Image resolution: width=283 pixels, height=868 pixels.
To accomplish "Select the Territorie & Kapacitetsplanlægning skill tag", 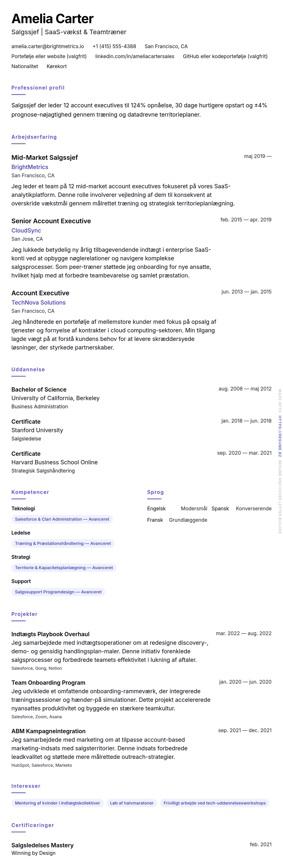I will pyautogui.click(x=64, y=568).
